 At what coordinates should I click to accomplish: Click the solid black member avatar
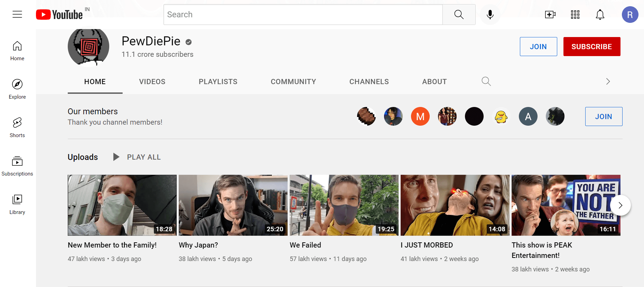(474, 116)
